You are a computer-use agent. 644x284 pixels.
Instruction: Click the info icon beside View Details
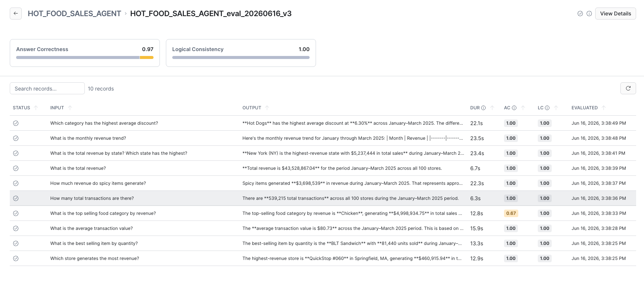click(x=589, y=14)
